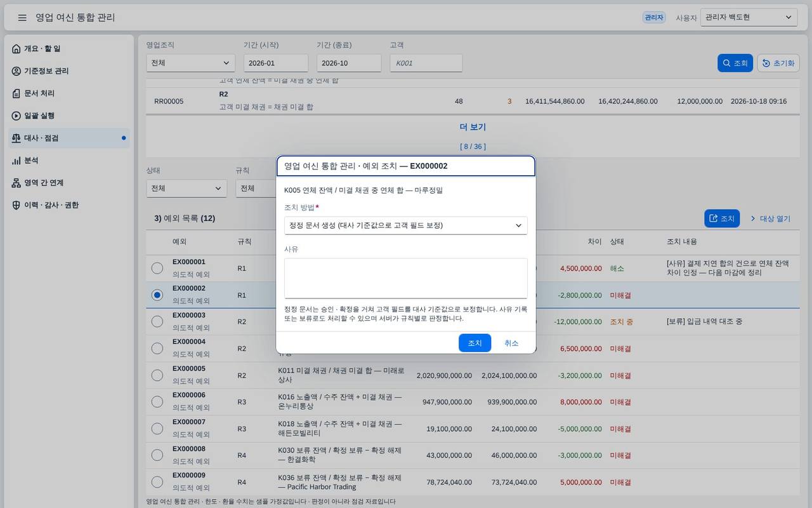Click the 사유 text area

coord(405,278)
